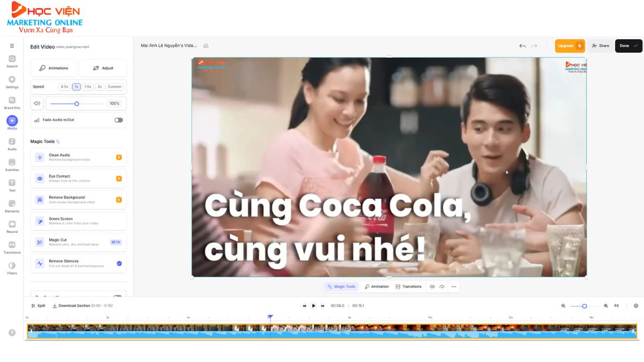The height and width of the screenshot is (362, 644).
Task: Open Eye Contact magic tool
Action: click(78, 179)
